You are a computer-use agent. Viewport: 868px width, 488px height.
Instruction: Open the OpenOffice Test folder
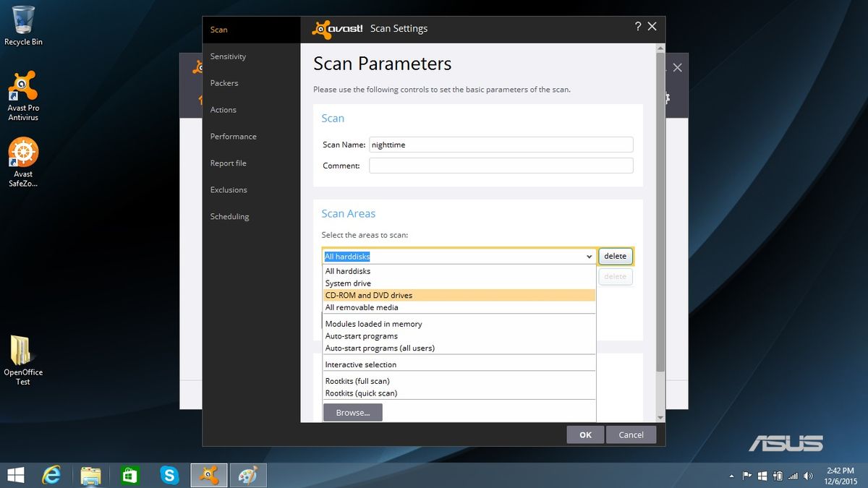tap(23, 360)
